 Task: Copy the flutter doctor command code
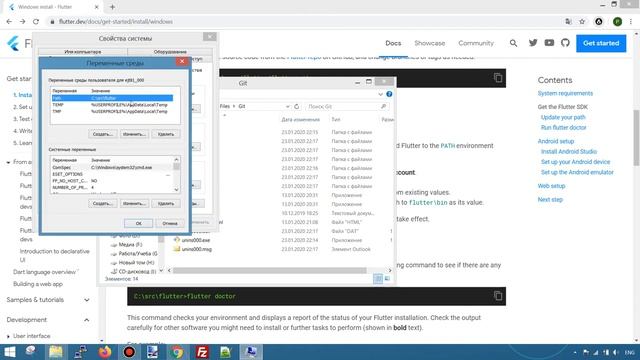click(x=498, y=295)
